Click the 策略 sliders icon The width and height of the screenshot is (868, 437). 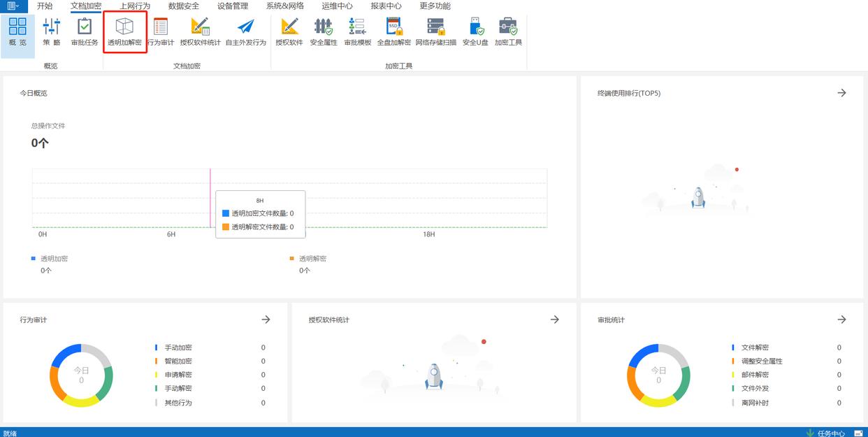pyautogui.click(x=51, y=31)
